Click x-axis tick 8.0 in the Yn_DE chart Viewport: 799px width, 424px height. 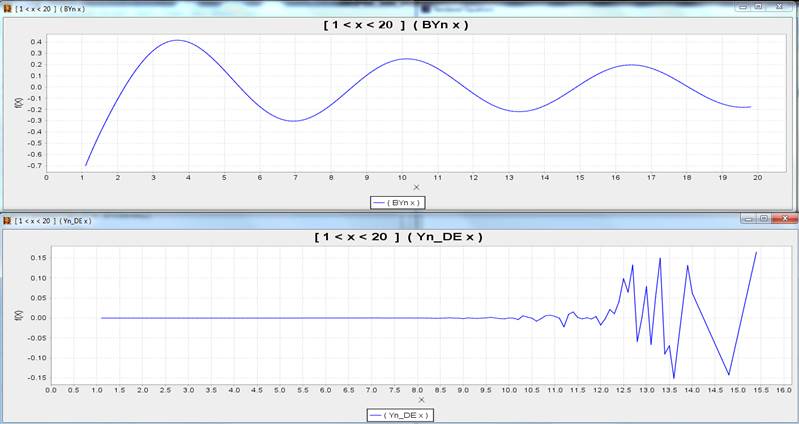(x=417, y=390)
